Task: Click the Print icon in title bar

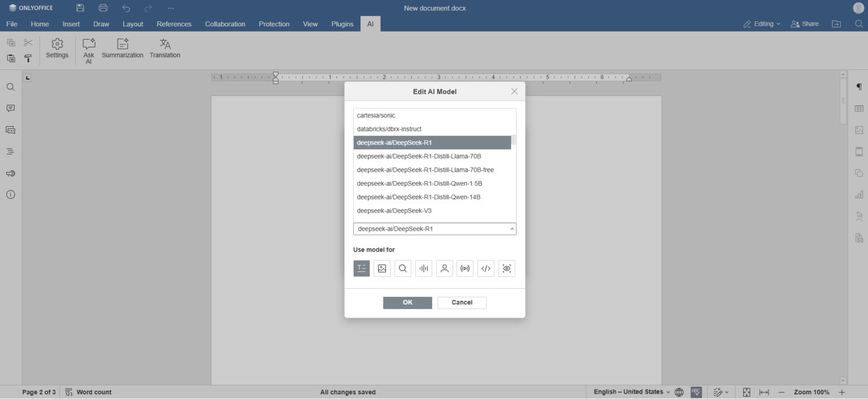Action: click(103, 8)
